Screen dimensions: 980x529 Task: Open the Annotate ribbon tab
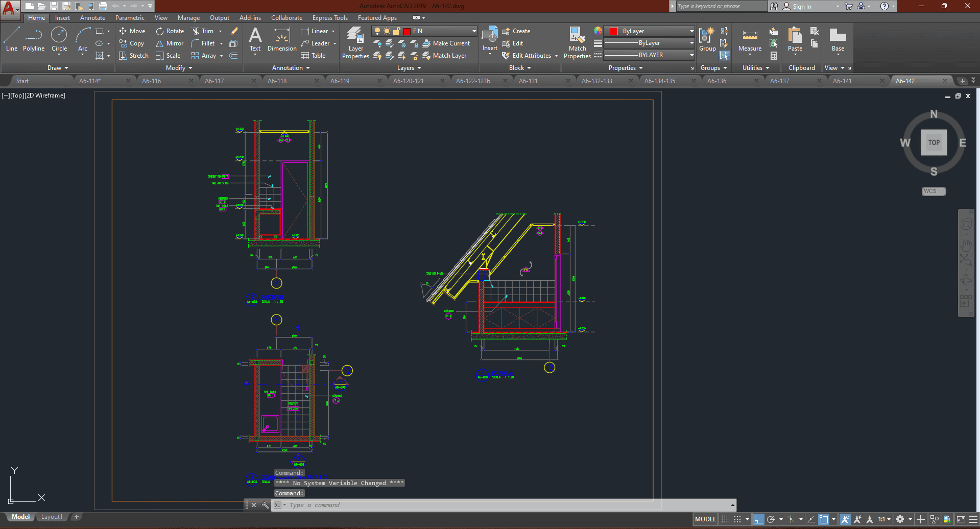(x=92, y=18)
